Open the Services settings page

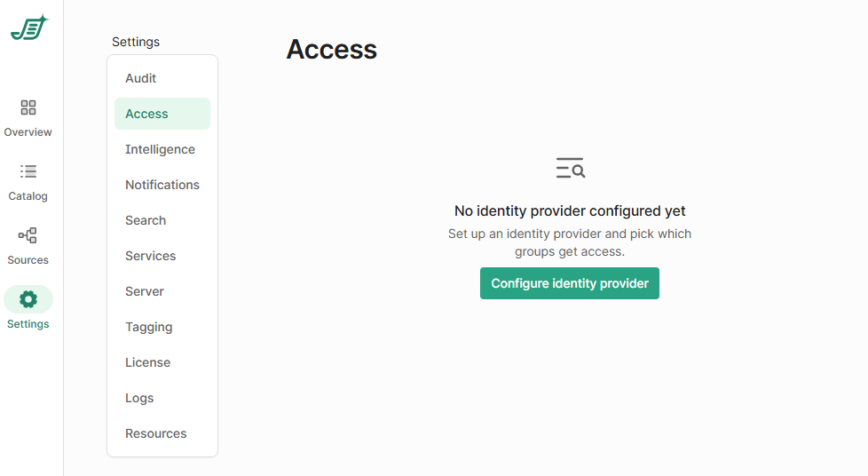click(151, 256)
